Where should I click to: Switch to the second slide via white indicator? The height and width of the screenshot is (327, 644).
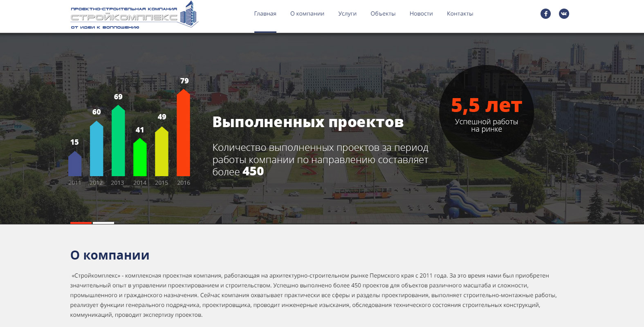103,223
